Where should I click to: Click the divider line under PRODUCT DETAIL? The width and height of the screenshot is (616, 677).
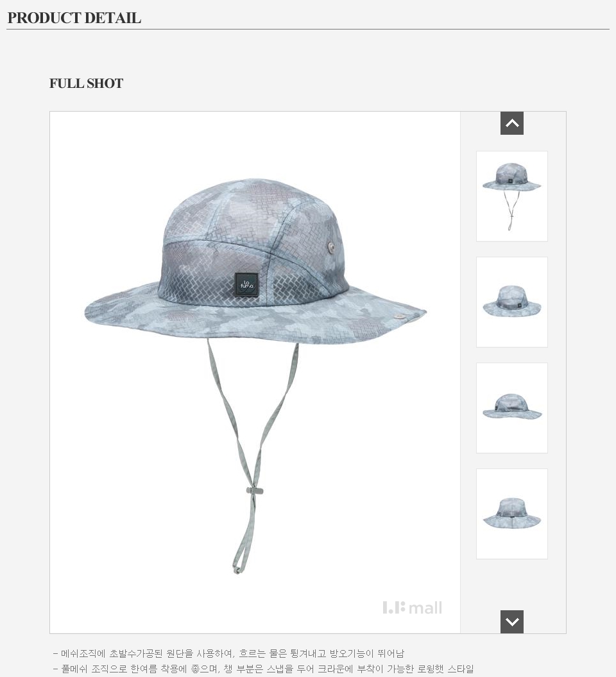[308, 30]
